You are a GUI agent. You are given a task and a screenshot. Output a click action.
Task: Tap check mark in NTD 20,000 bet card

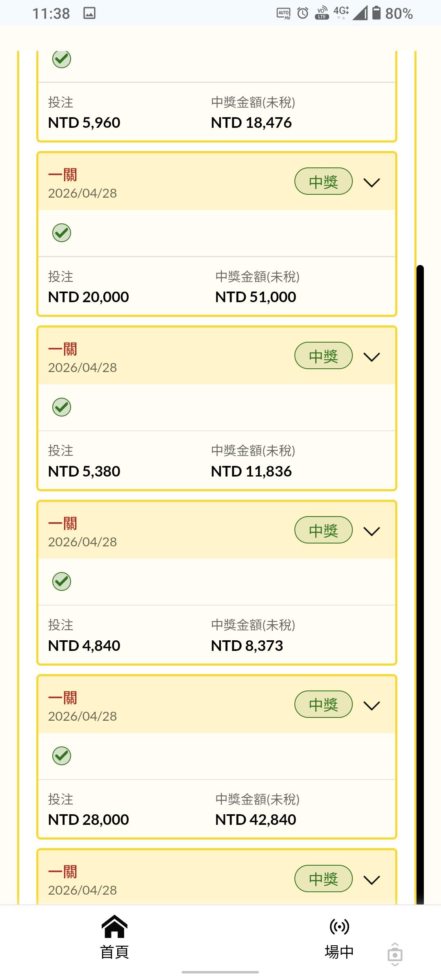(62, 233)
